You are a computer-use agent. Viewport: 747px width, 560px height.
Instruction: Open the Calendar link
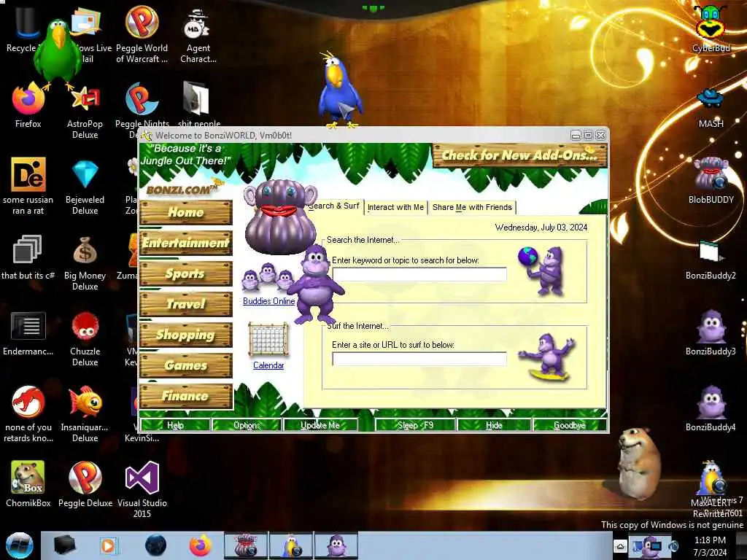point(268,365)
